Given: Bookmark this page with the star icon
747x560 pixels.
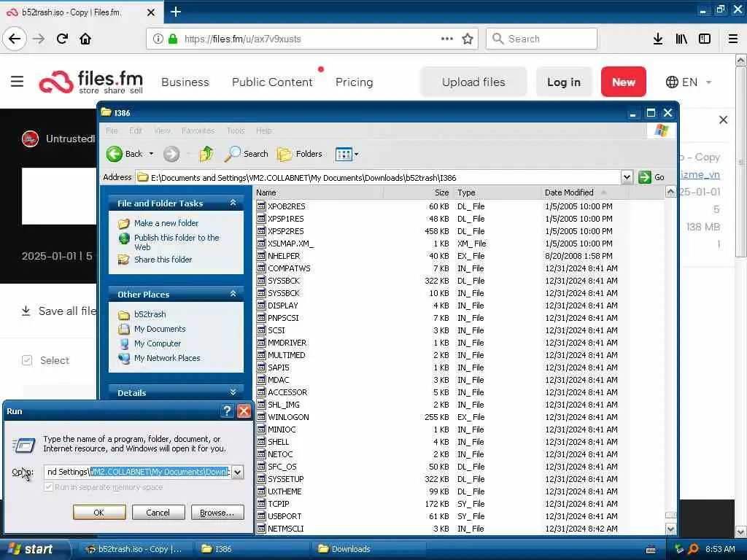Looking at the screenshot, I should point(468,39).
